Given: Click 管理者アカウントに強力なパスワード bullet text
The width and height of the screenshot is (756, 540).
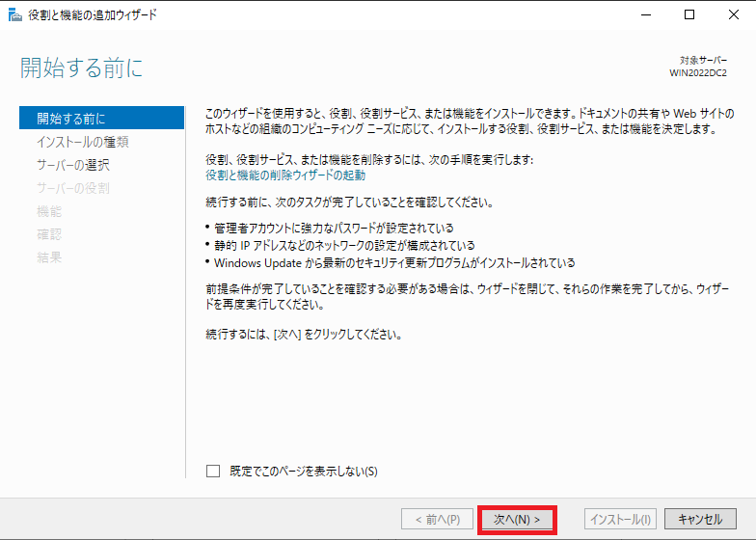Looking at the screenshot, I should pos(334,228).
